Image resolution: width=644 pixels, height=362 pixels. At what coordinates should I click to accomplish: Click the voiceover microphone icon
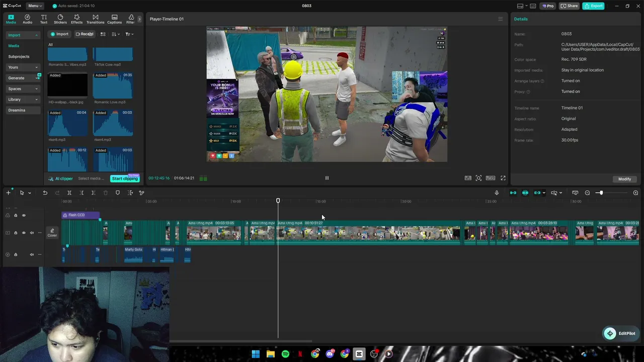pos(497,193)
